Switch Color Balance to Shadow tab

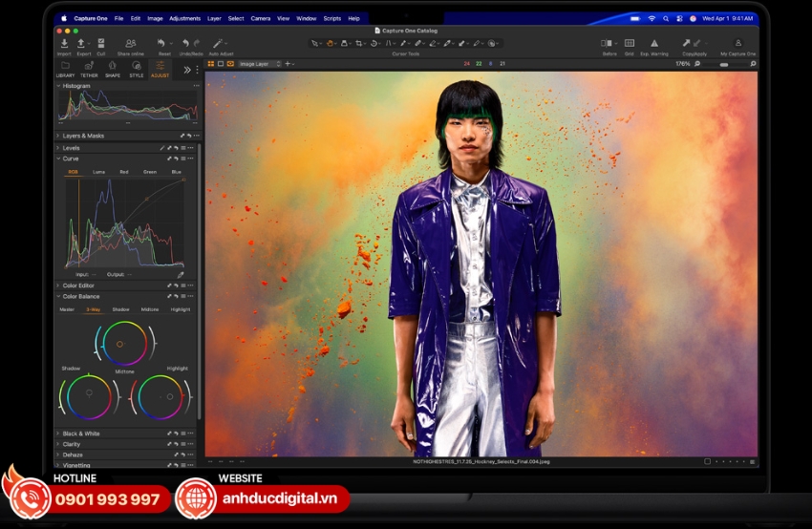120,309
